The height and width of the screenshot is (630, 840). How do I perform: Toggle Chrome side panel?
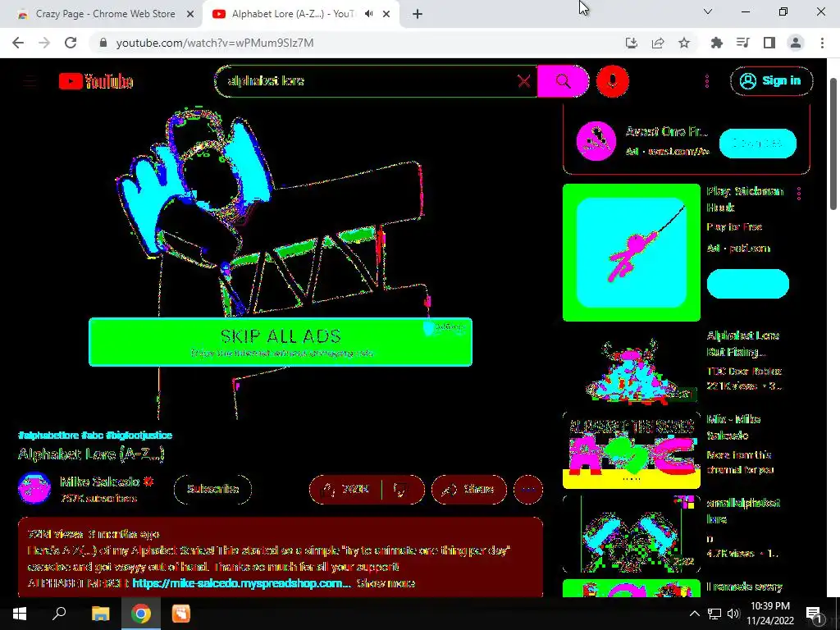pyautogui.click(x=769, y=43)
